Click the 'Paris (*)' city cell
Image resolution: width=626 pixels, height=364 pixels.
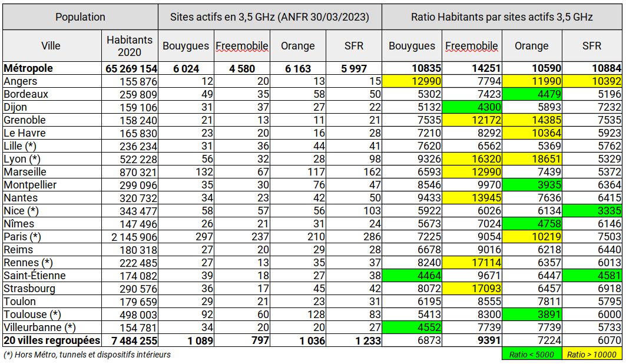pyautogui.click(x=52, y=237)
